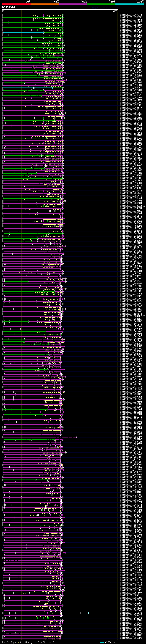The width and height of the screenshot is (146, 644).
Task: Select hit label UniRef100_O65760
Action: tap(131, 75)
